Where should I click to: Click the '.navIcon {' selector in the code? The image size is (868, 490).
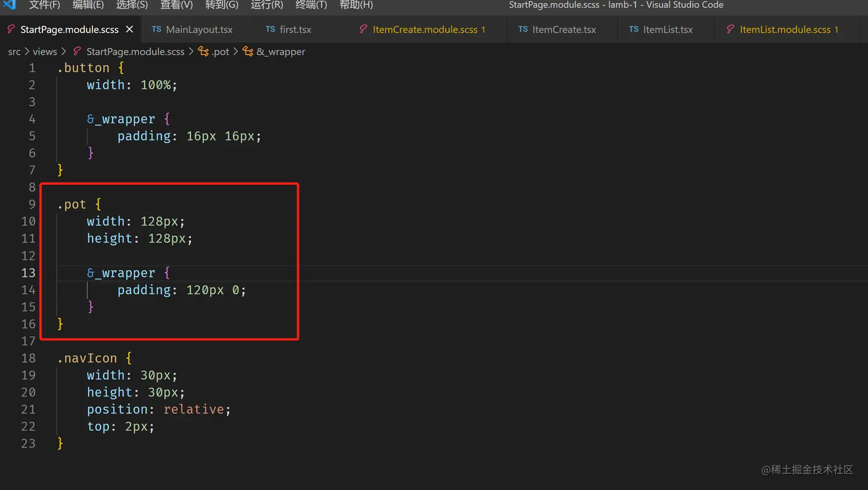pyautogui.click(x=95, y=358)
